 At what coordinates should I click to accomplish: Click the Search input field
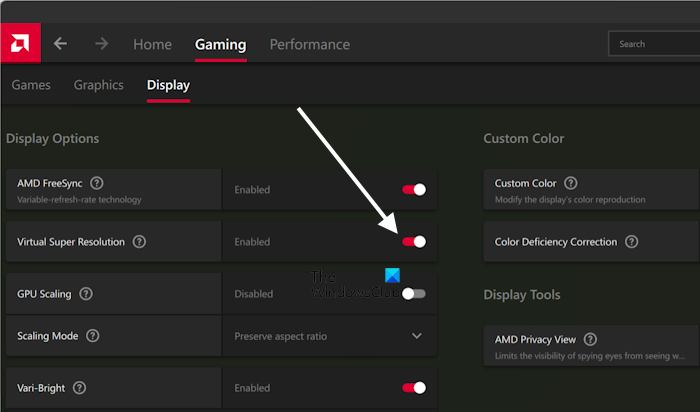[655, 44]
